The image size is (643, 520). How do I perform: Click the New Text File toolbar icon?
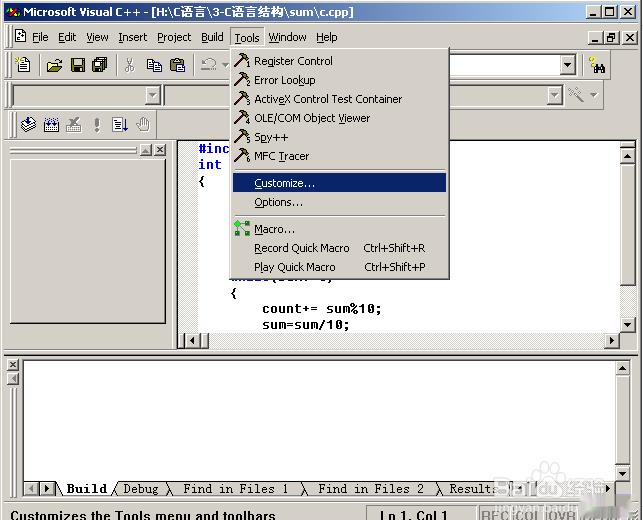click(23, 65)
